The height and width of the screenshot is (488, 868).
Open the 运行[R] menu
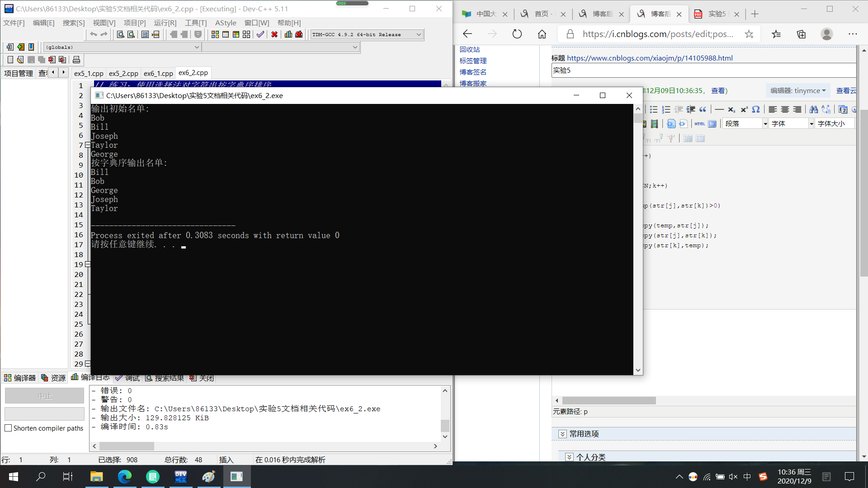[x=165, y=23]
